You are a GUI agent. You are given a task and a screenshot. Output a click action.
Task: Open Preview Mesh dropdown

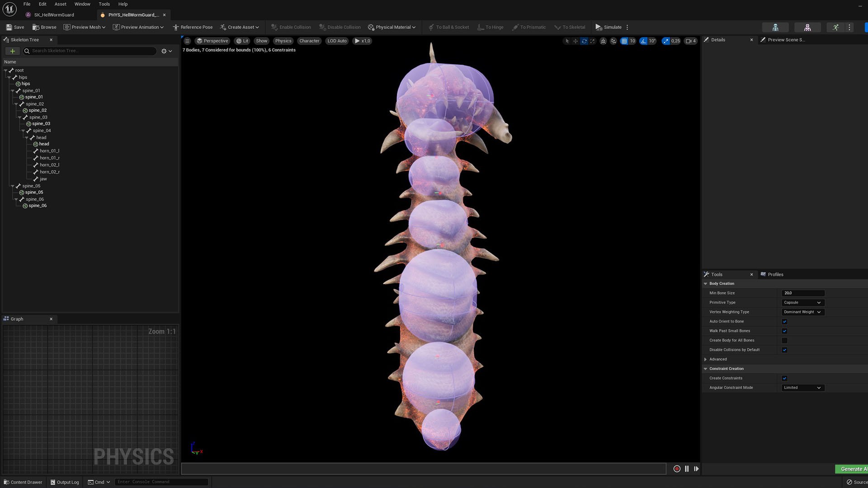pos(84,27)
